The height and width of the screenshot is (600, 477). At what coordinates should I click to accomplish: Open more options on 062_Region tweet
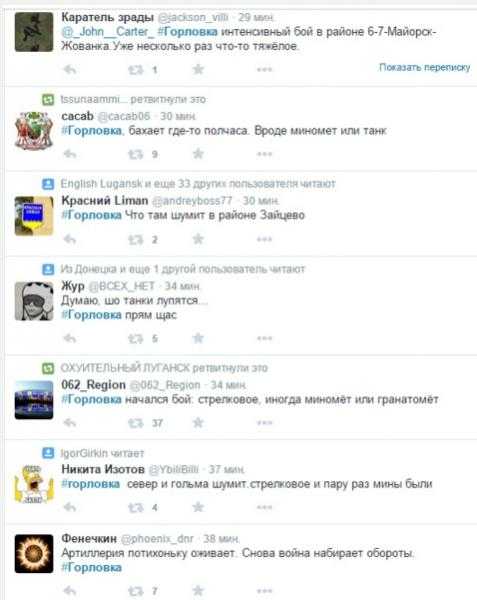264,423
